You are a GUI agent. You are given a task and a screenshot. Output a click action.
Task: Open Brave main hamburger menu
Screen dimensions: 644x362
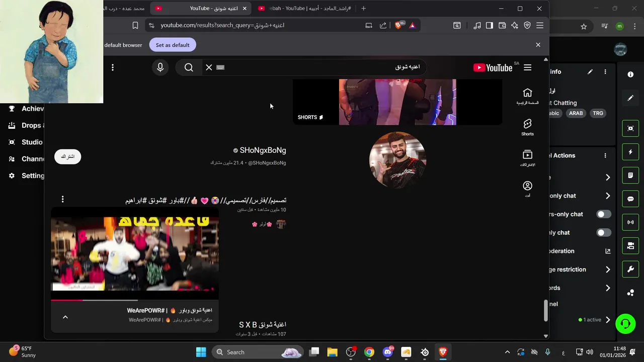[540, 25]
